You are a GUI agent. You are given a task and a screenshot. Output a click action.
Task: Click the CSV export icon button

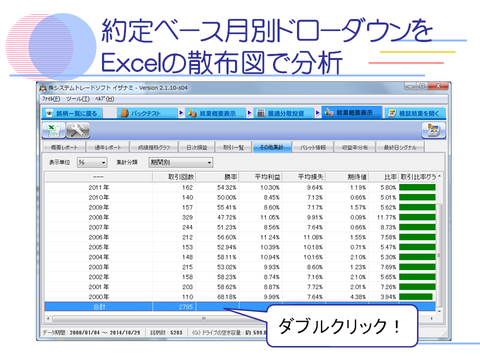(x=53, y=130)
